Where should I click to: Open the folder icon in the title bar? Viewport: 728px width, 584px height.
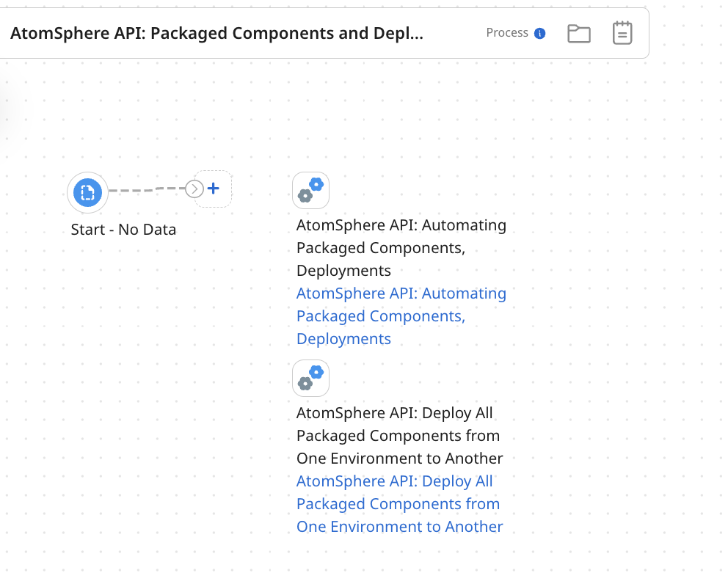coord(579,32)
